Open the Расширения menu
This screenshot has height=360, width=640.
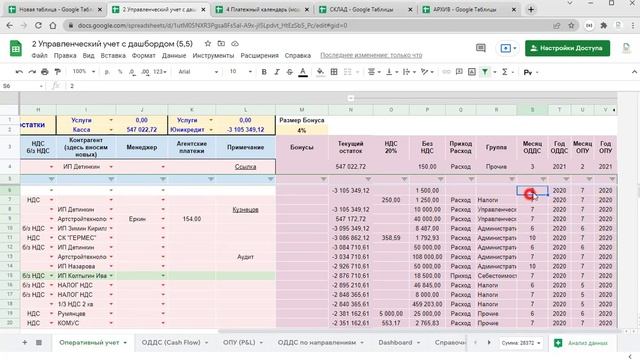[x=259, y=55]
